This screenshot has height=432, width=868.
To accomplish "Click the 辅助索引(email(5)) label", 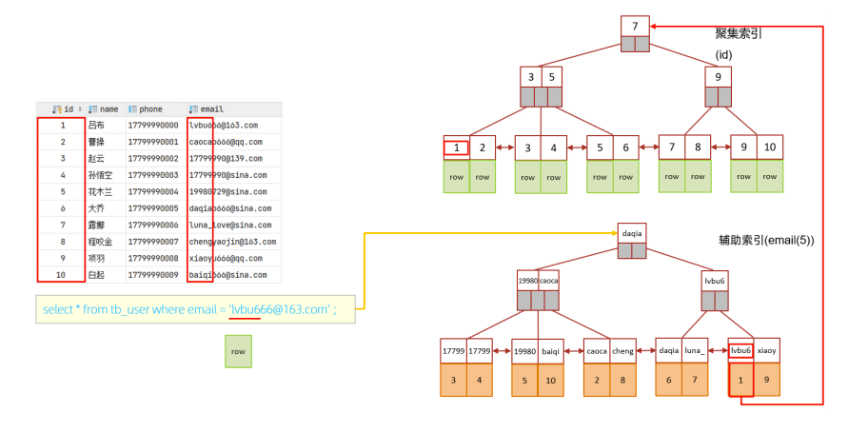I will point(766,240).
